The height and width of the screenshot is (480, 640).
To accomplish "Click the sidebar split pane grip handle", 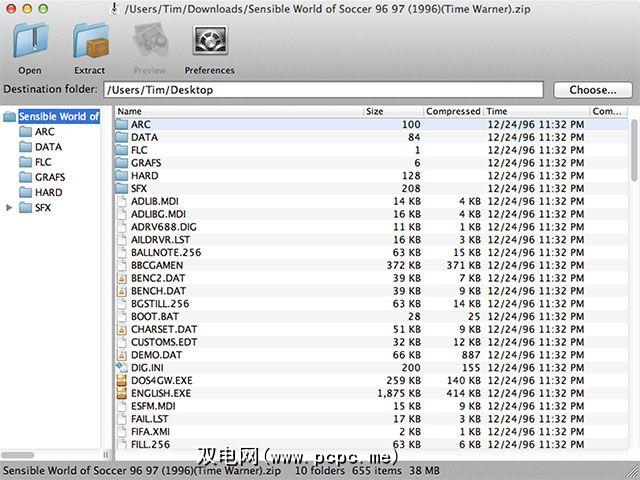I will point(106,455).
